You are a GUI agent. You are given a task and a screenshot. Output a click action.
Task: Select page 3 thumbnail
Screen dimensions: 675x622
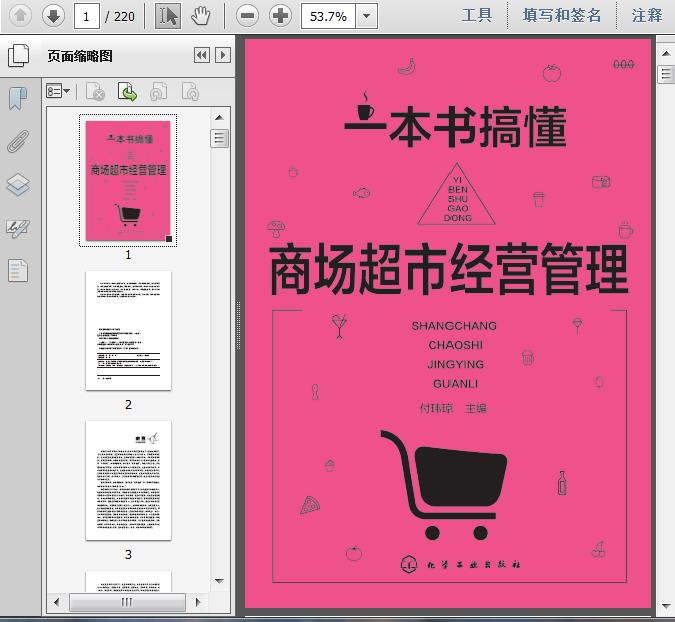(128, 480)
